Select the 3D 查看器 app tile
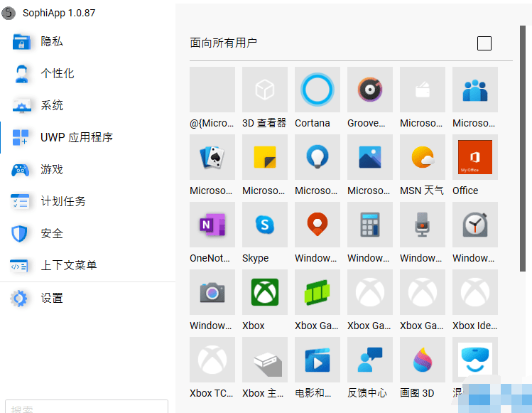The image size is (532, 413). tap(265, 90)
